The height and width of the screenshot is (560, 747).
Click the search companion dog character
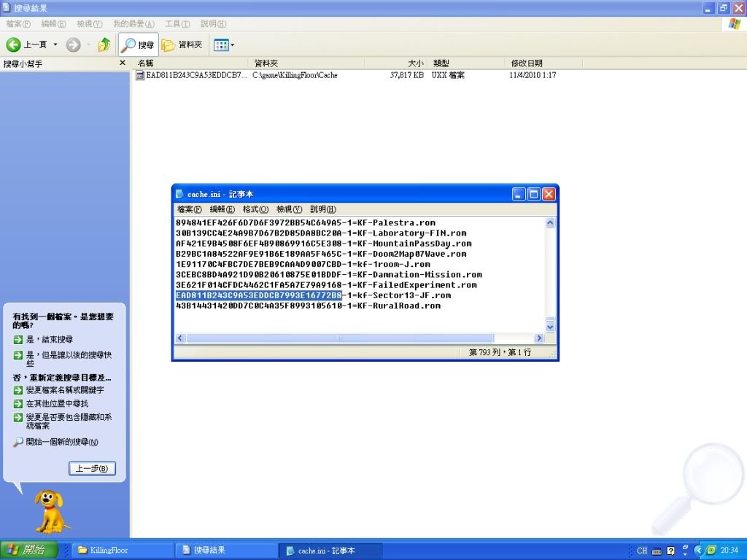click(50, 510)
